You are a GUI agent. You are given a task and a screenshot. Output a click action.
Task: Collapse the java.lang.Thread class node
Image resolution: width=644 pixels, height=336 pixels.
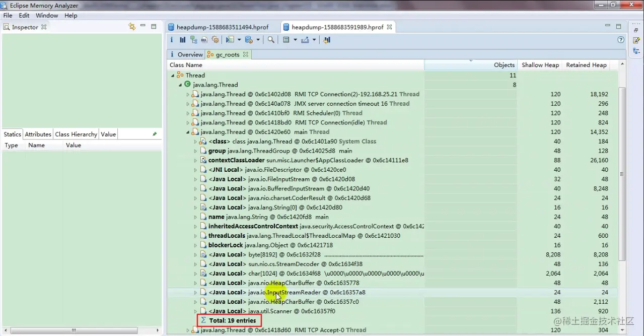tap(180, 85)
